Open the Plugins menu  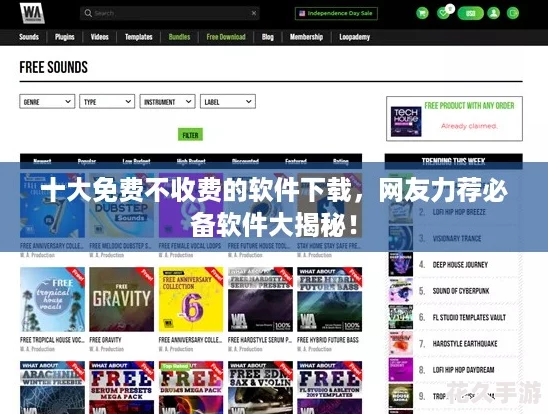click(x=65, y=37)
